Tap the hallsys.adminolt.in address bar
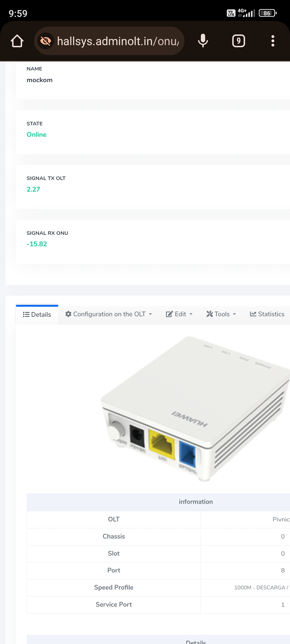290x644 pixels. [x=118, y=41]
